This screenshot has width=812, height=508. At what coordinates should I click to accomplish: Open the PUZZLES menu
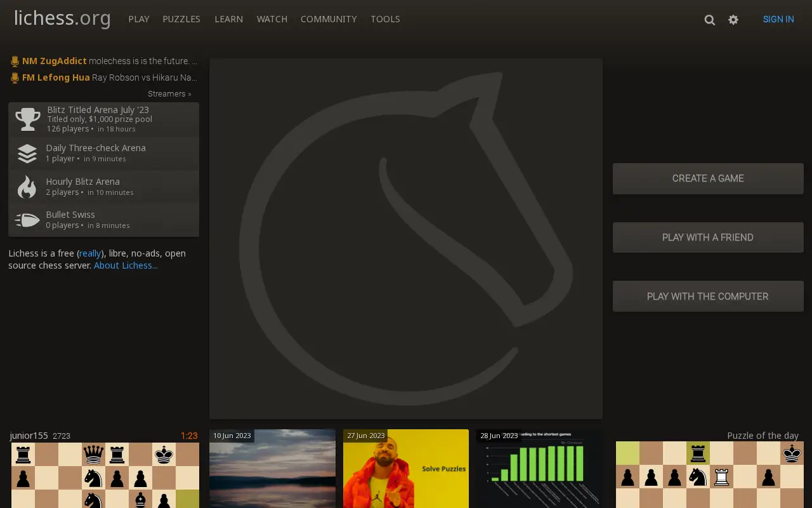(x=181, y=19)
